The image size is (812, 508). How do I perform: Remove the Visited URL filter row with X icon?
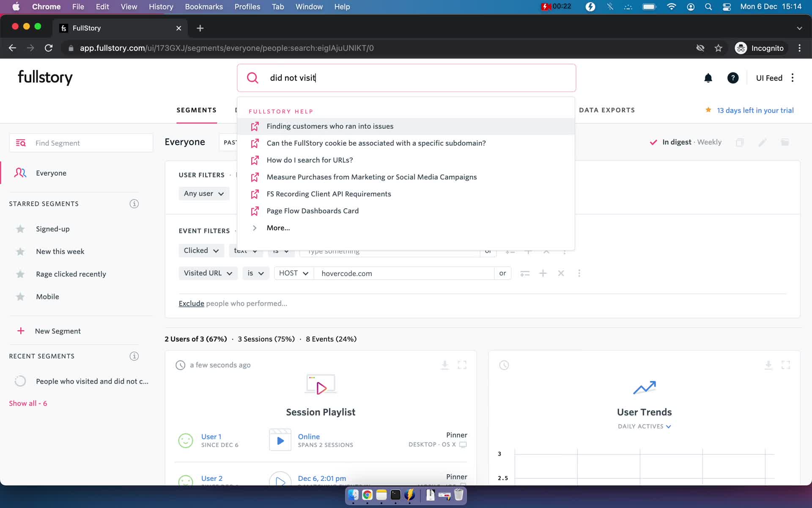(561, 273)
